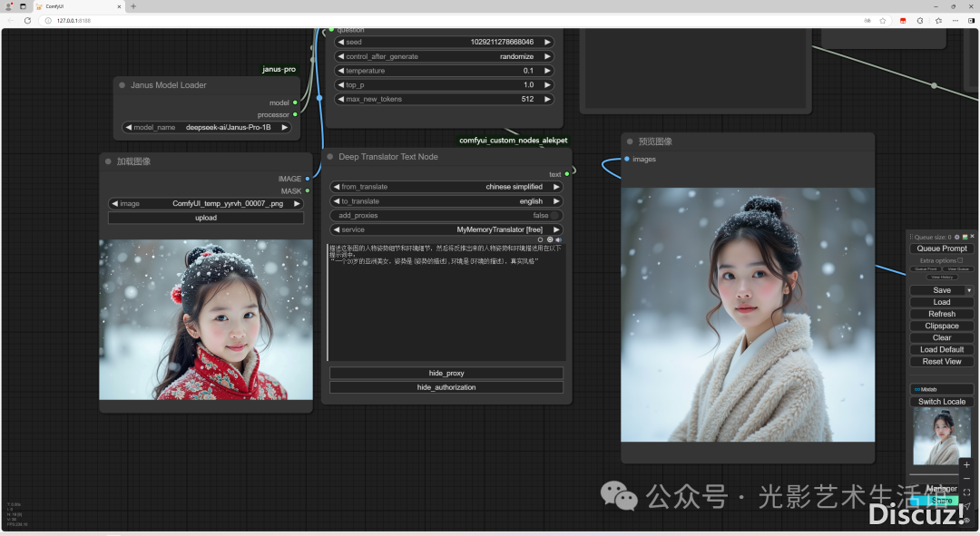This screenshot has width=980, height=536.
Task: Open the queue settings gear icon
Action: point(957,237)
